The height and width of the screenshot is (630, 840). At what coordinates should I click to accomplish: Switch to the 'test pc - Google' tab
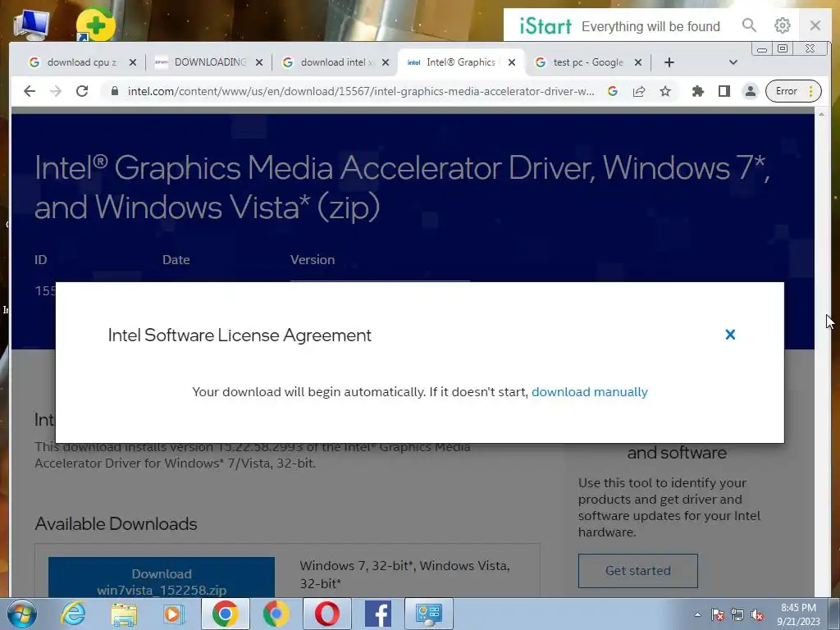[x=588, y=62]
